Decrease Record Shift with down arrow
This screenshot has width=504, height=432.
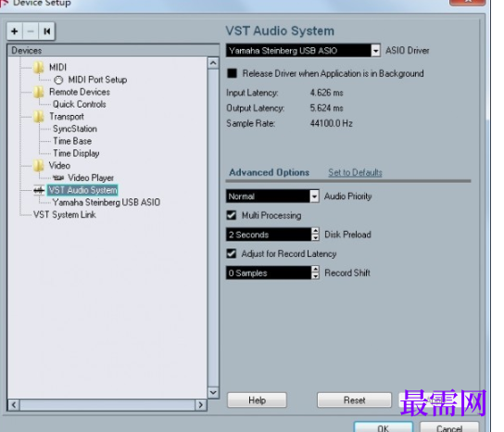(x=316, y=276)
